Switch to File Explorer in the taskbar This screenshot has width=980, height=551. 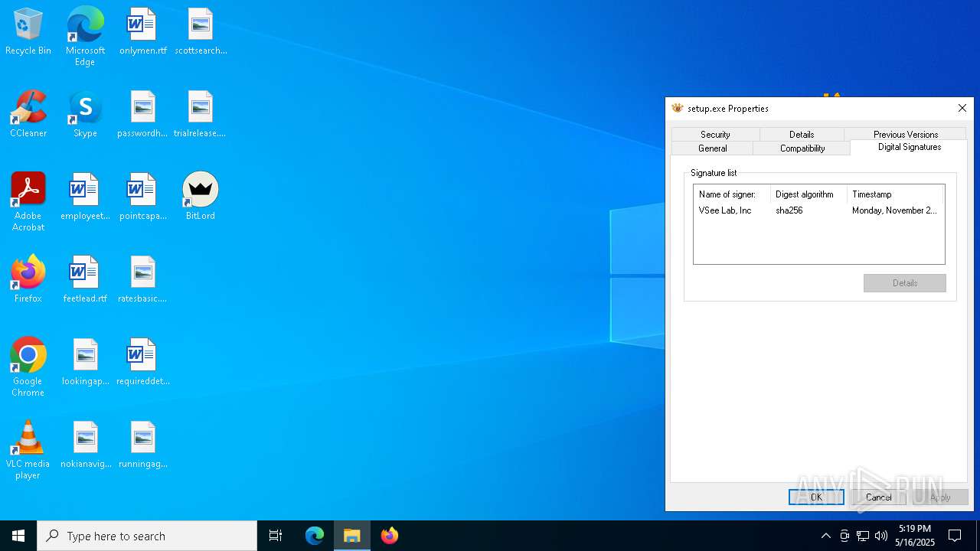pos(352,536)
